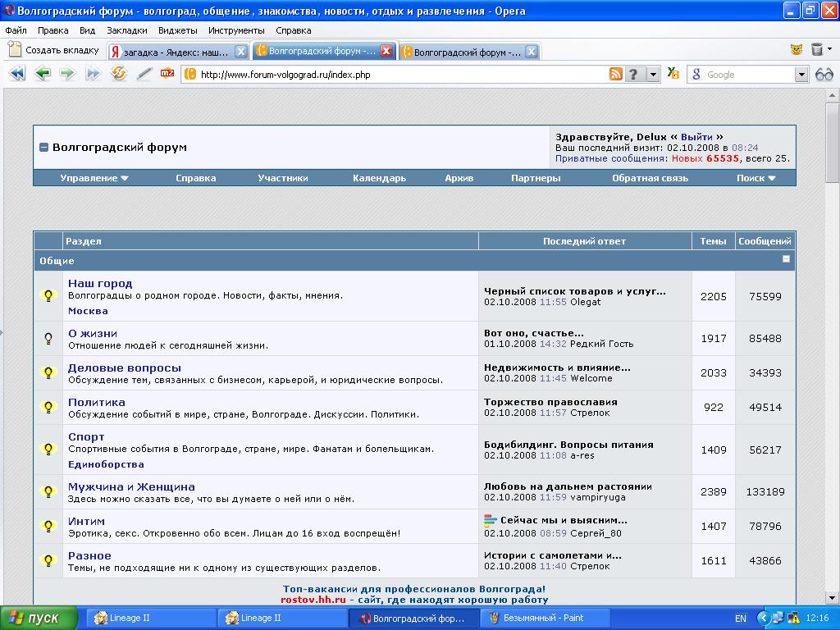Open the Поиск dropdown in forum navbar

click(x=756, y=178)
